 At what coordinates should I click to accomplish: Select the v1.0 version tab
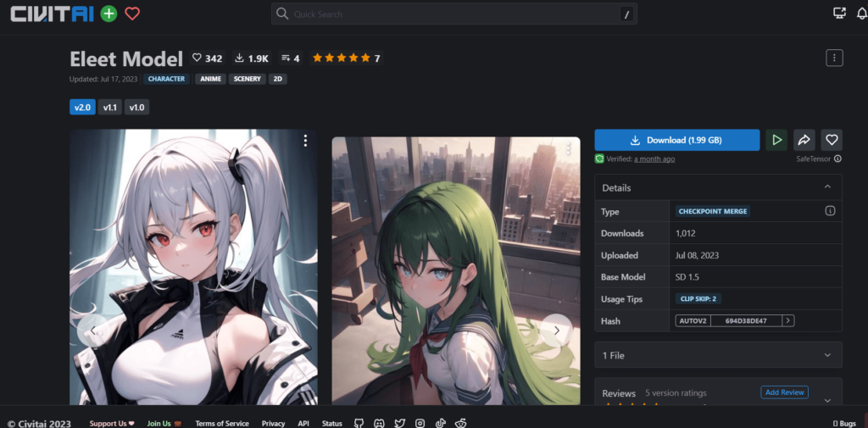(x=136, y=108)
